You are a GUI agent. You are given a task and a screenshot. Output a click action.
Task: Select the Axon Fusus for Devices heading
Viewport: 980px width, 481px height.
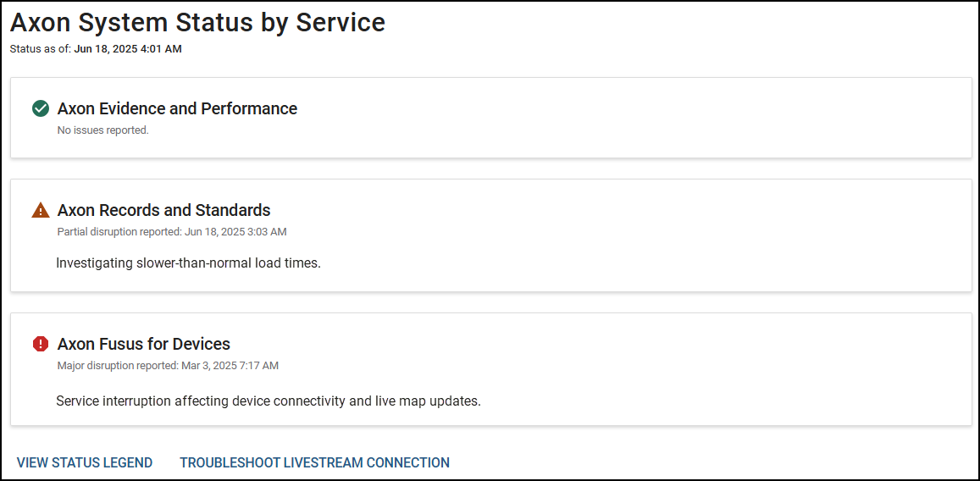coord(144,344)
